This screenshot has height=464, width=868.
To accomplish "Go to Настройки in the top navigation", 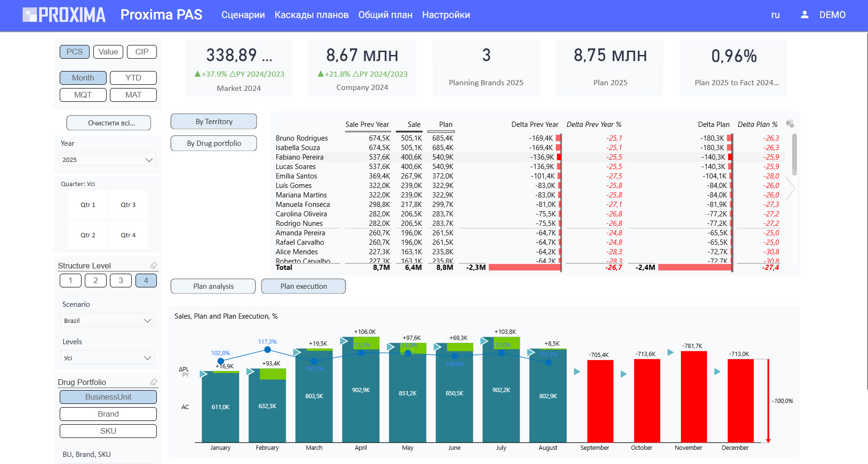I will (x=446, y=15).
